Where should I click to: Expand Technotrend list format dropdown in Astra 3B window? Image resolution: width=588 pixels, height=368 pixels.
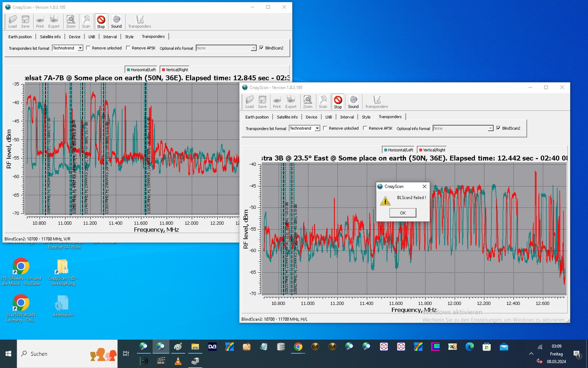(317, 128)
